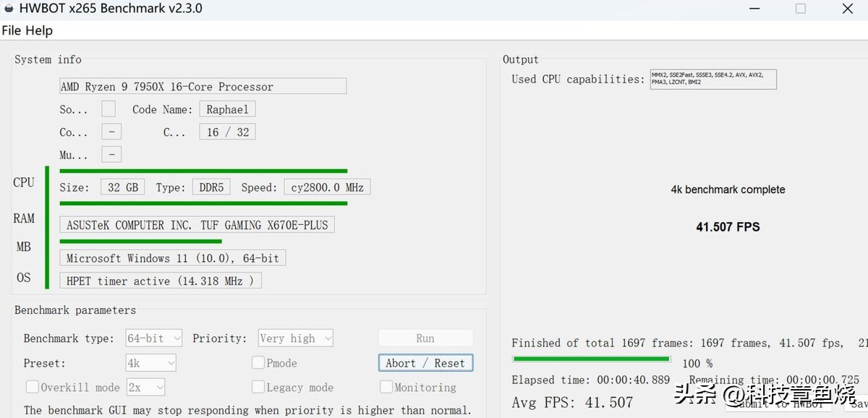Click the 100 % progress label
This screenshot has width=868, height=418.
[x=697, y=363]
